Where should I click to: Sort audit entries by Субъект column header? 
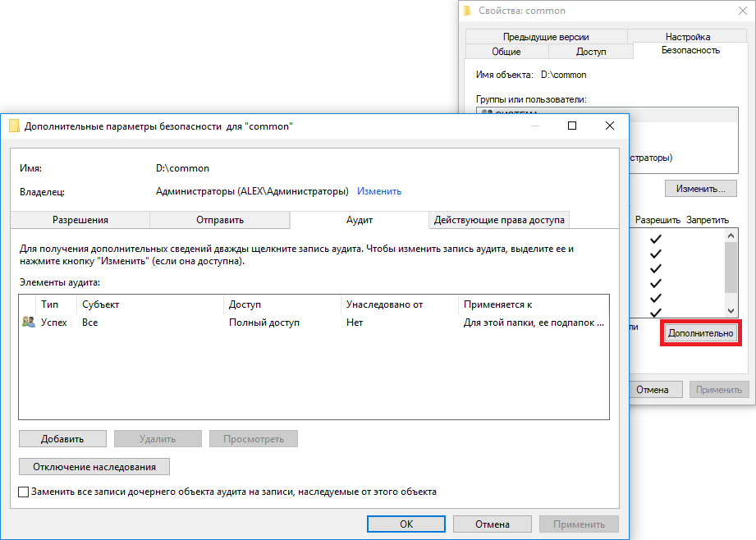pos(150,304)
